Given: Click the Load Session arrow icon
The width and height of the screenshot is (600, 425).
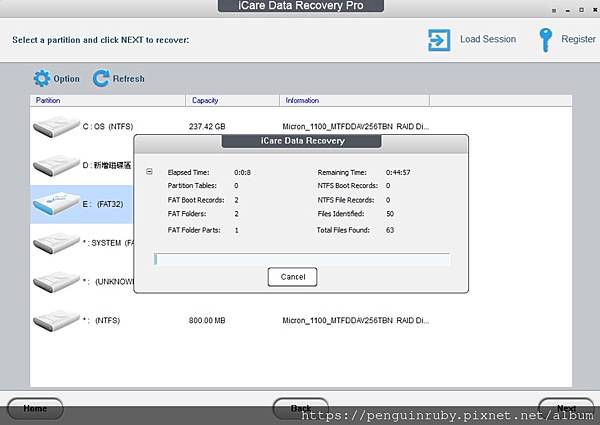Looking at the screenshot, I should 439,40.
